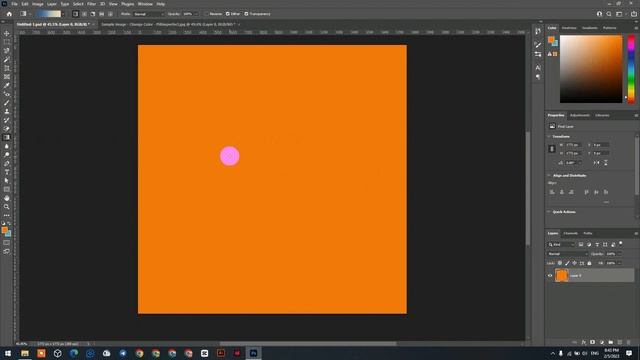
Task: Select the Blur tool
Action: click(7, 146)
